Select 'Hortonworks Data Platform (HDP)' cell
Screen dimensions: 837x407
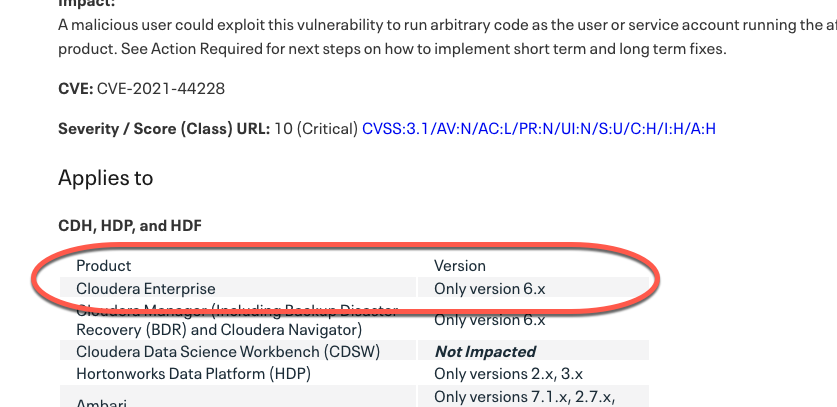238,373
